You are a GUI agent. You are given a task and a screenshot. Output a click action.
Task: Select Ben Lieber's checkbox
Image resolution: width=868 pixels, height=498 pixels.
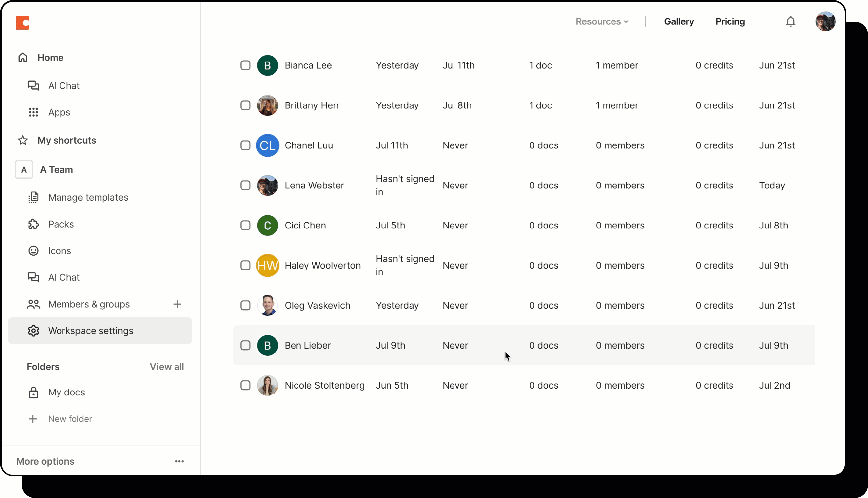point(246,346)
